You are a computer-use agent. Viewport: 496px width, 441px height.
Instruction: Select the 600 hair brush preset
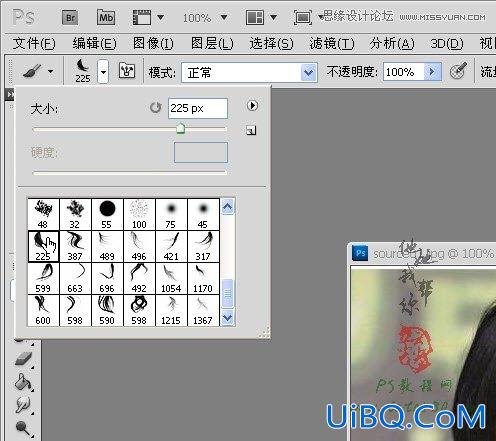(x=43, y=310)
